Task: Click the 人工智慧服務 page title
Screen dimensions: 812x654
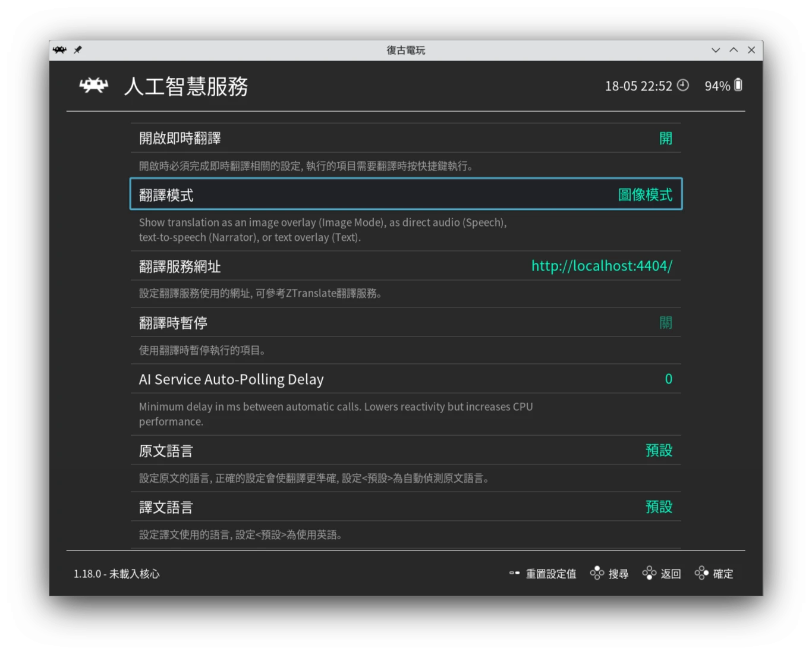Action: (186, 87)
